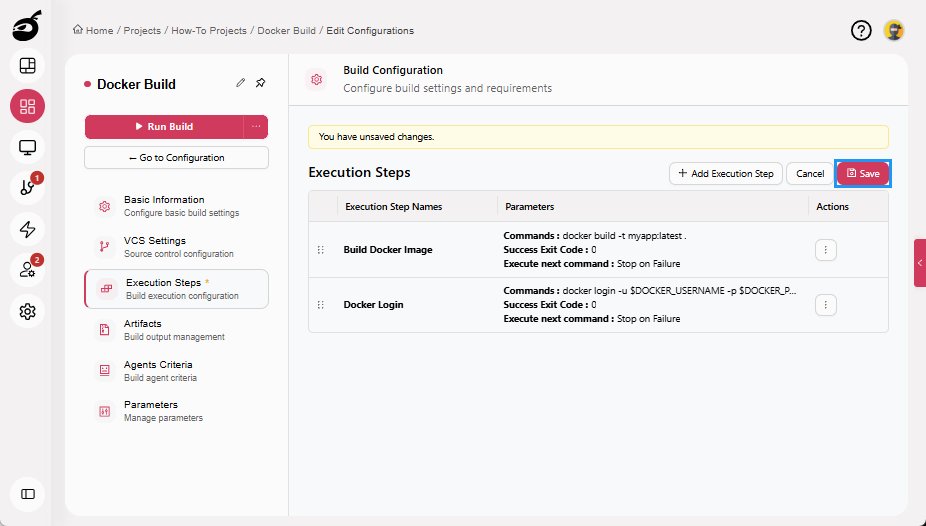
Task: Toggle the sidebar panel icon at bottom
Action: pyautogui.click(x=27, y=494)
